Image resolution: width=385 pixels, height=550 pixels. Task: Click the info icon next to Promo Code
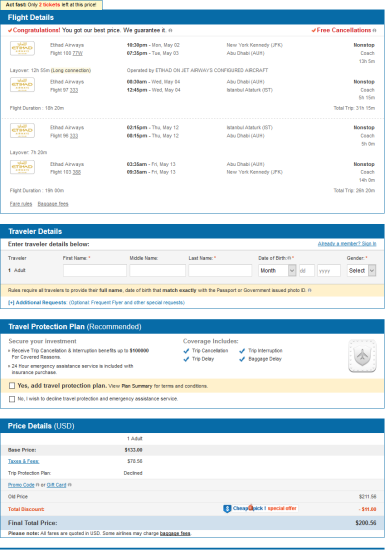pyautogui.click(x=38, y=485)
